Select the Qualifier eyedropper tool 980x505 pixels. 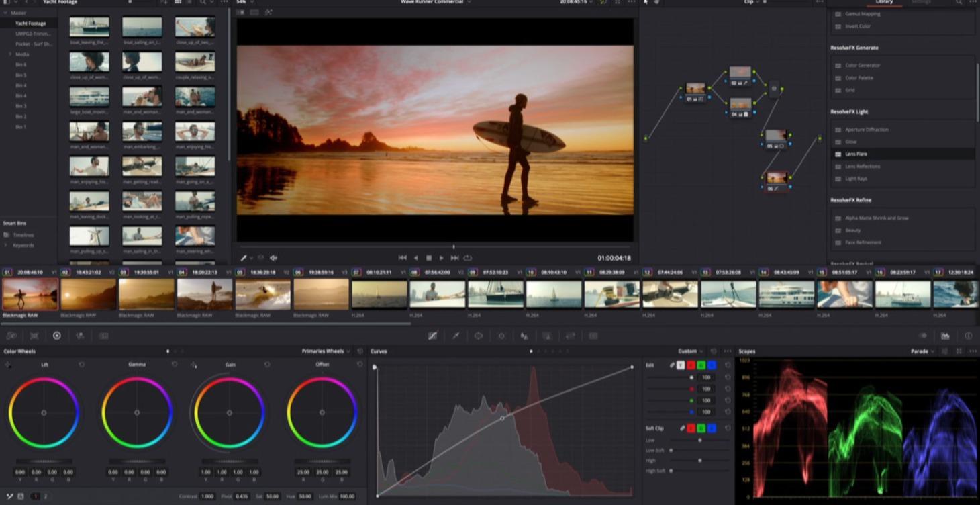[x=456, y=336]
